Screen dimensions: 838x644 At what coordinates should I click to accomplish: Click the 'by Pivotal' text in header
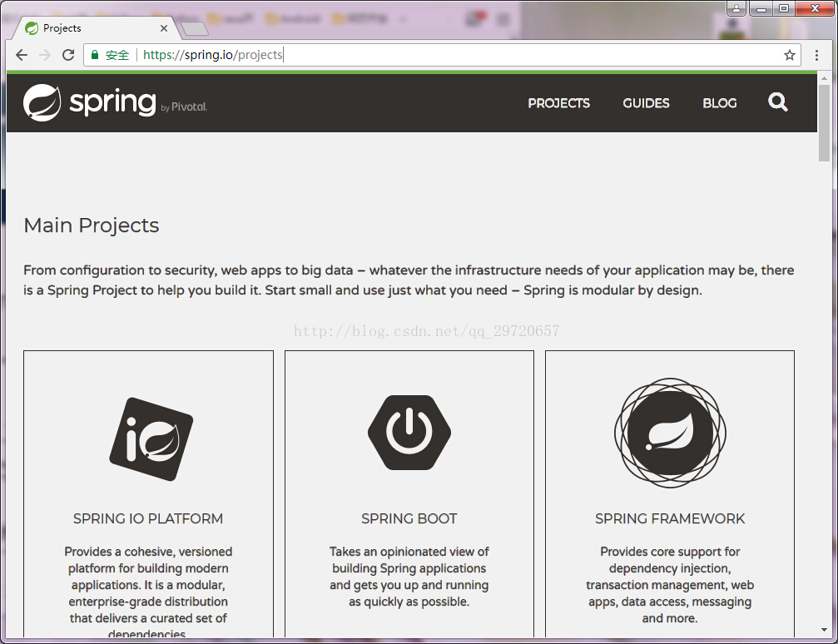coord(184,107)
